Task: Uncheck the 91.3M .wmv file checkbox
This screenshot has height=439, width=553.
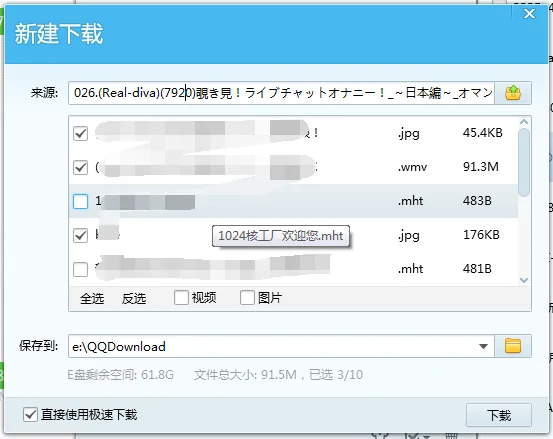Action: (x=80, y=167)
